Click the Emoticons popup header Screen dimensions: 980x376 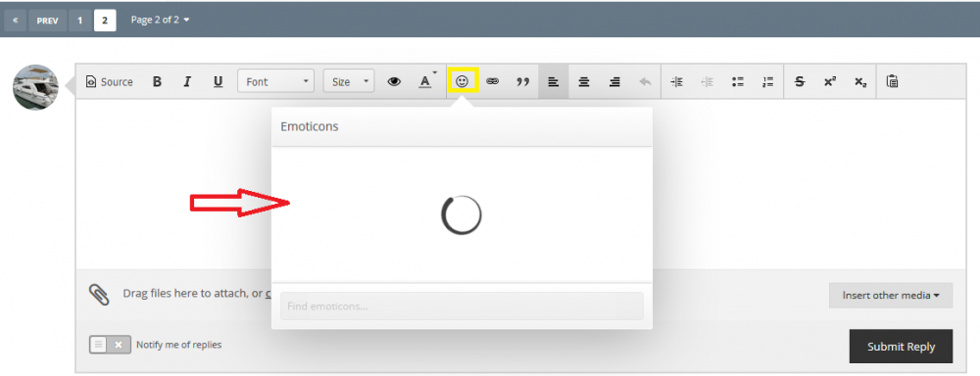(462, 126)
